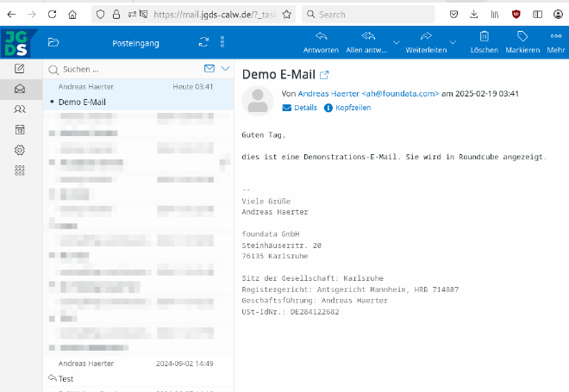Open the Pocket save icon
Screen dimensions: 569x392
[453, 15]
